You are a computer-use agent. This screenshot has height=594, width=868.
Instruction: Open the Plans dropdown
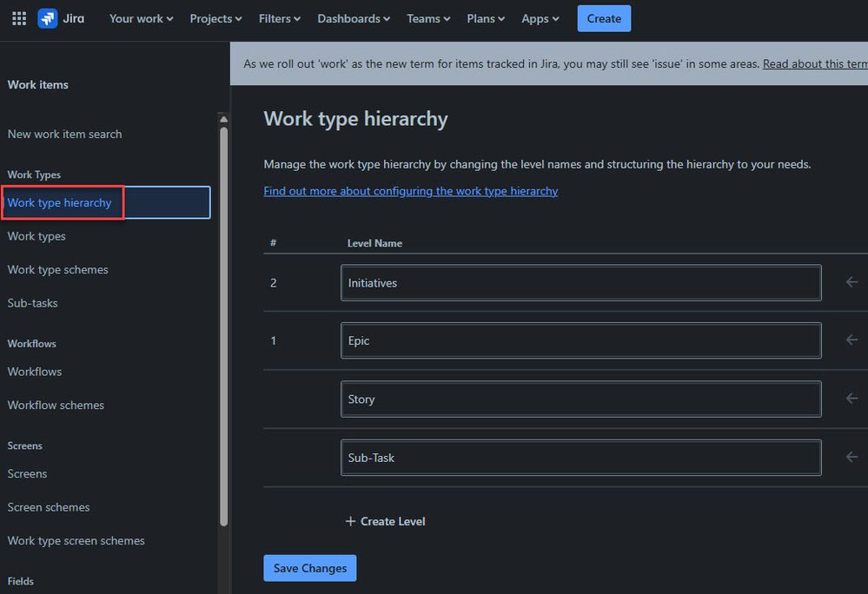(x=486, y=18)
